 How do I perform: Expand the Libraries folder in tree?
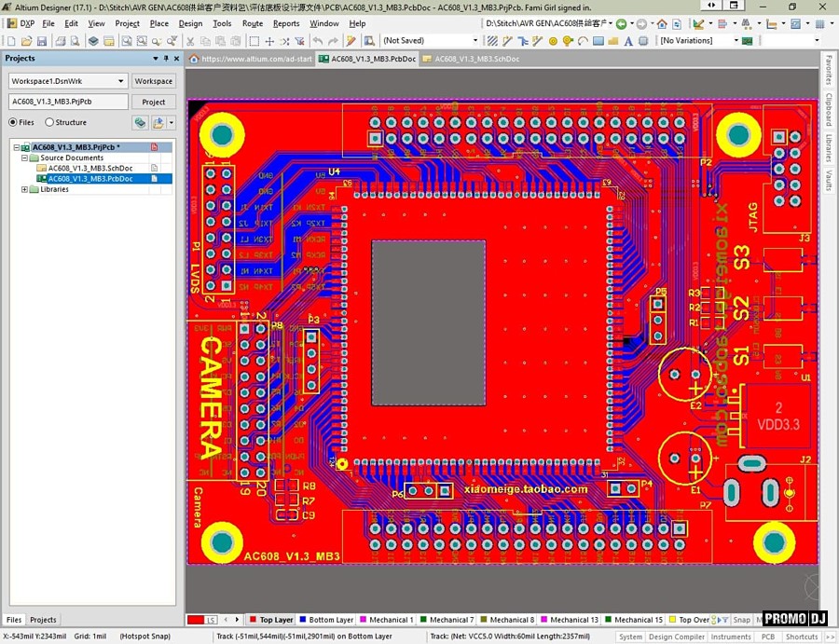(24, 189)
